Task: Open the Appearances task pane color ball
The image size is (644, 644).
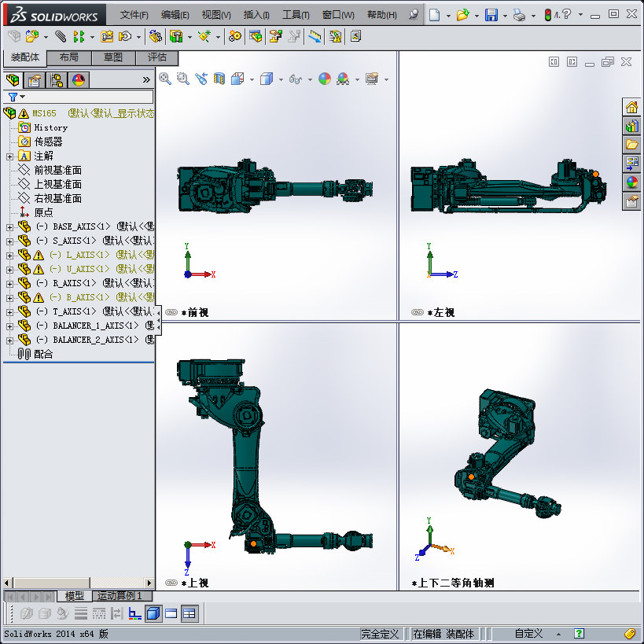Action: [x=631, y=182]
